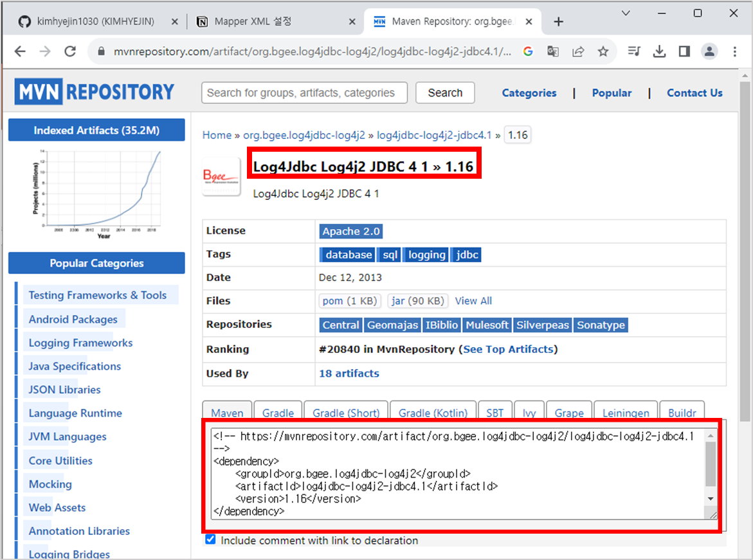Click the browser forward arrow
Viewport: 753px width, 560px height.
coord(44,51)
